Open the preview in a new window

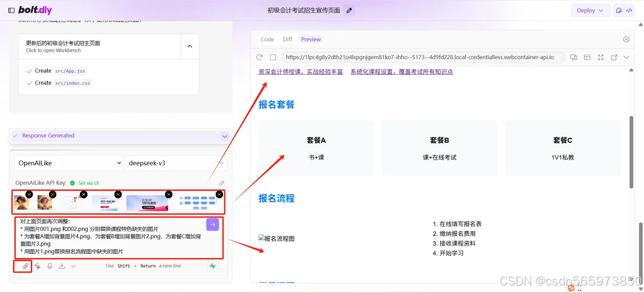click(614, 57)
